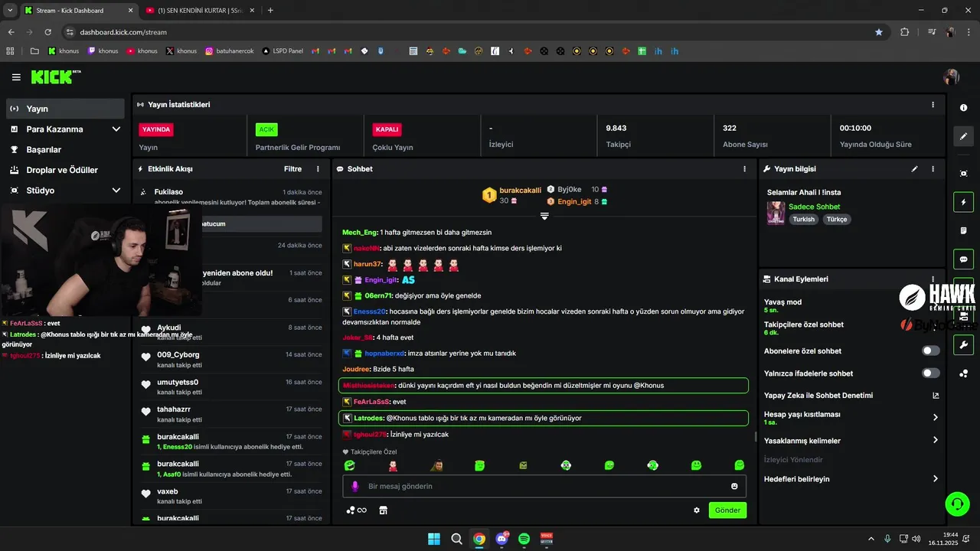Click the 009_Cyborg follow event
This screenshot has width=980, height=551.
(230, 359)
